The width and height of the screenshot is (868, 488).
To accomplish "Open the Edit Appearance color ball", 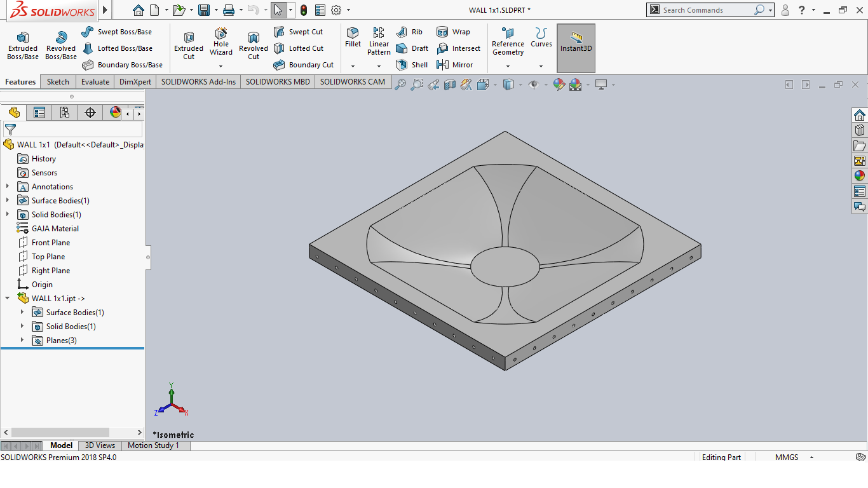I will 559,85.
